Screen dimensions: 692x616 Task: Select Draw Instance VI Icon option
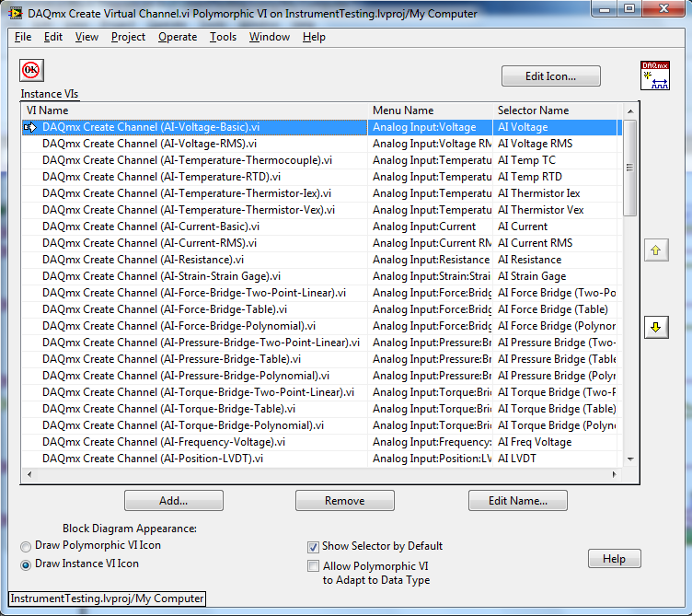[26, 564]
